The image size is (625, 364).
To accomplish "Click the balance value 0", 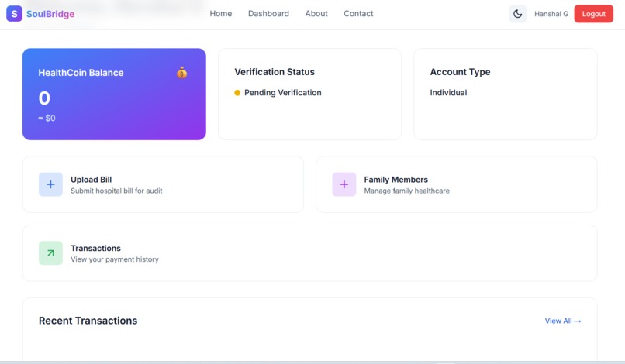I will [x=44, y=98].
